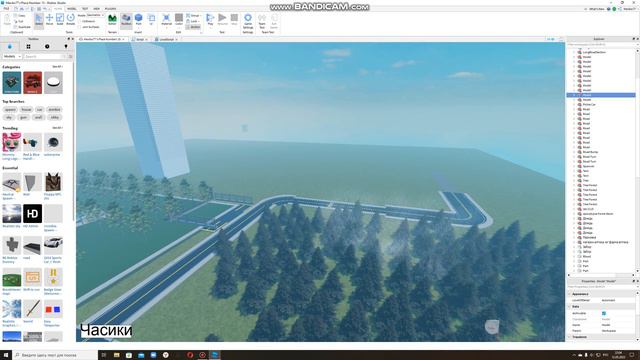Collapse the Appearance properties section

pyautogui.click(x=570, y=294)
